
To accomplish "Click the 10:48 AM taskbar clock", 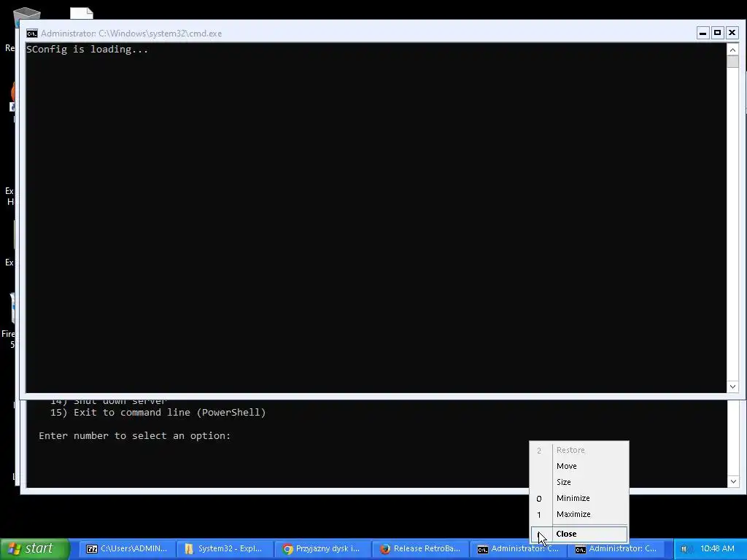I will coord(717,548).
